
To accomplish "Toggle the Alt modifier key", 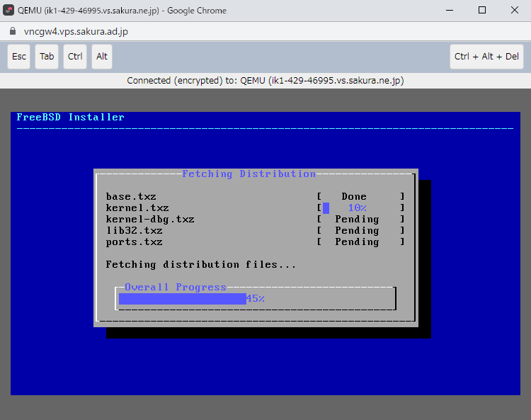I will (x=102, y=57).
